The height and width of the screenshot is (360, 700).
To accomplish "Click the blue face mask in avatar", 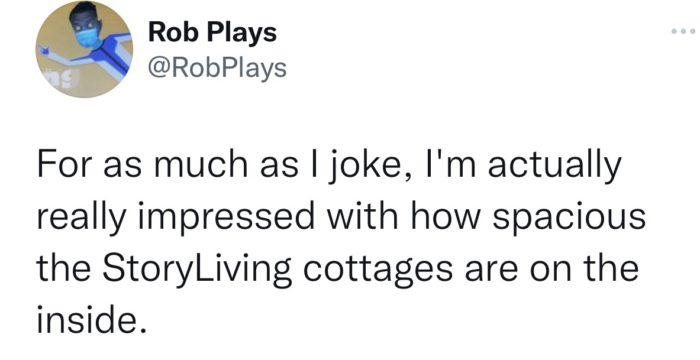I will 88,38.
